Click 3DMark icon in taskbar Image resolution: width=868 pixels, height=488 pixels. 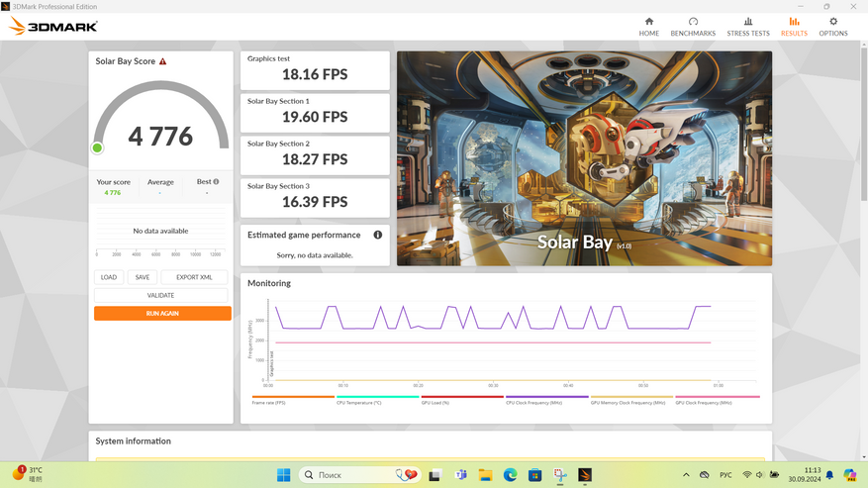(585, 475)
